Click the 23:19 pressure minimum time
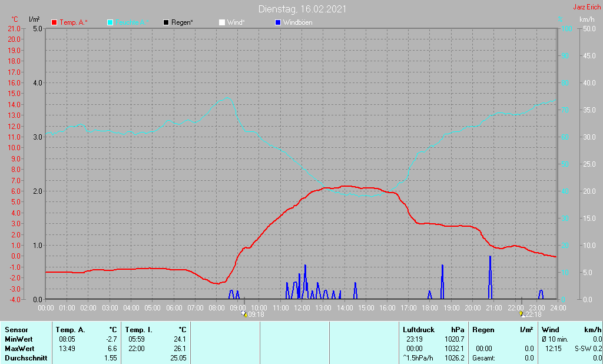Screen dimensions: 603x364 click(414, 339)
